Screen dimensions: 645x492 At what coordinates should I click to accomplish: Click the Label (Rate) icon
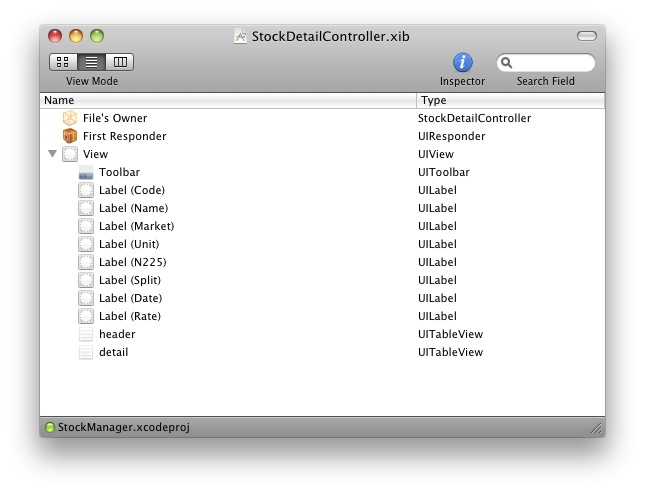(x=86, y=316)
